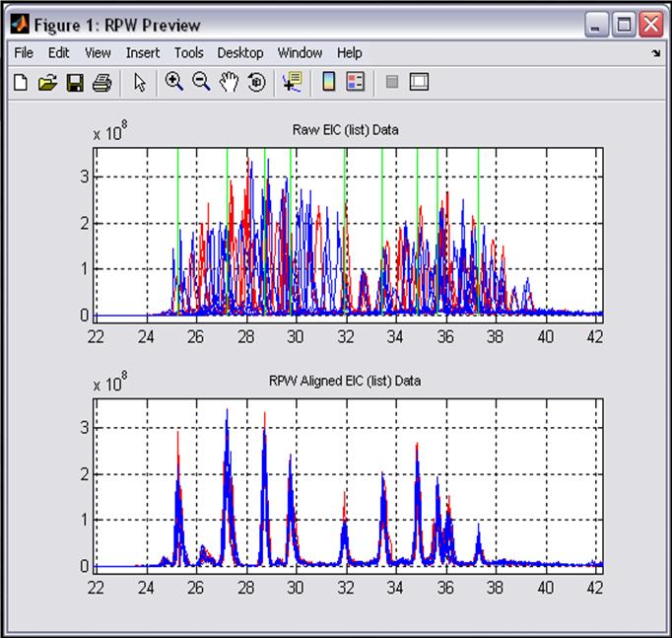672x638 pixels.
Task: Click the New Figure toolbar icon
Action: (x=21, y=84)
